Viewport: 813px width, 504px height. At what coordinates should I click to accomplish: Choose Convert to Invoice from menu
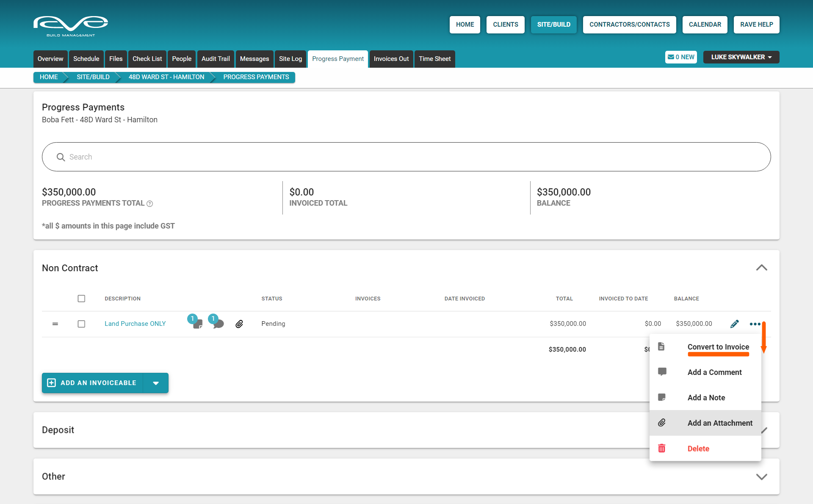(x=718, y=347)
